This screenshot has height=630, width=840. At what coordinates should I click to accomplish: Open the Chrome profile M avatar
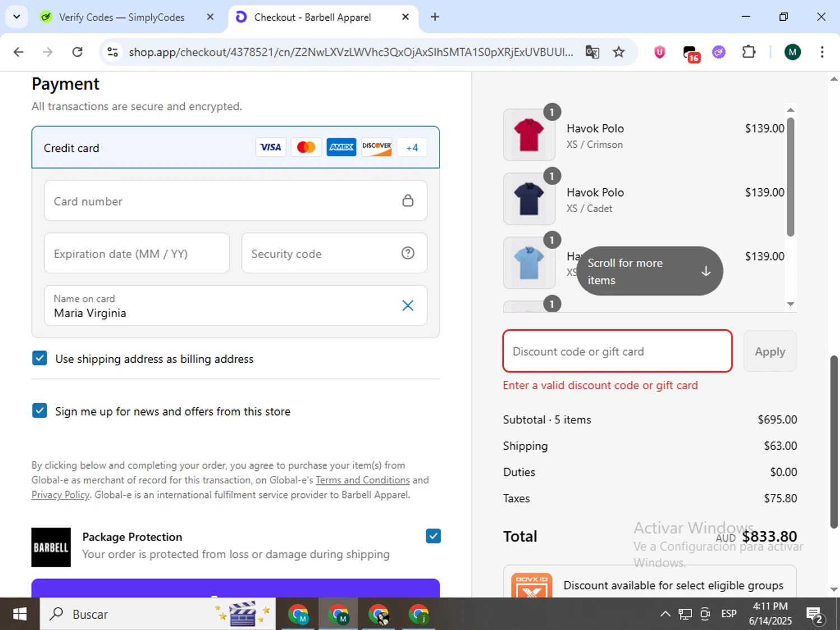792,52
